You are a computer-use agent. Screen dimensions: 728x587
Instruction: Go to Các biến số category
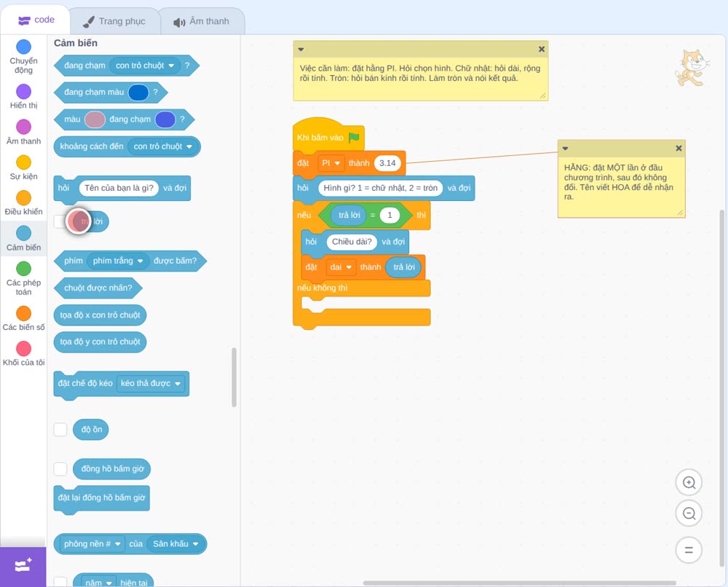[x=24, y=318]
